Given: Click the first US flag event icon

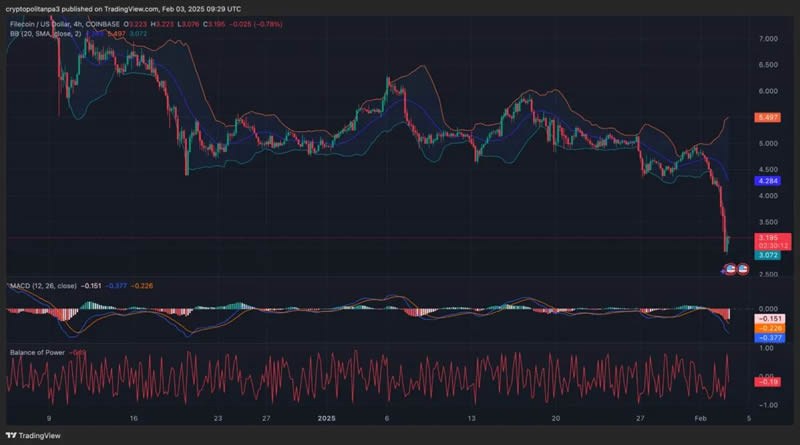Looking at the screenshot, I should tap(728, 270).
